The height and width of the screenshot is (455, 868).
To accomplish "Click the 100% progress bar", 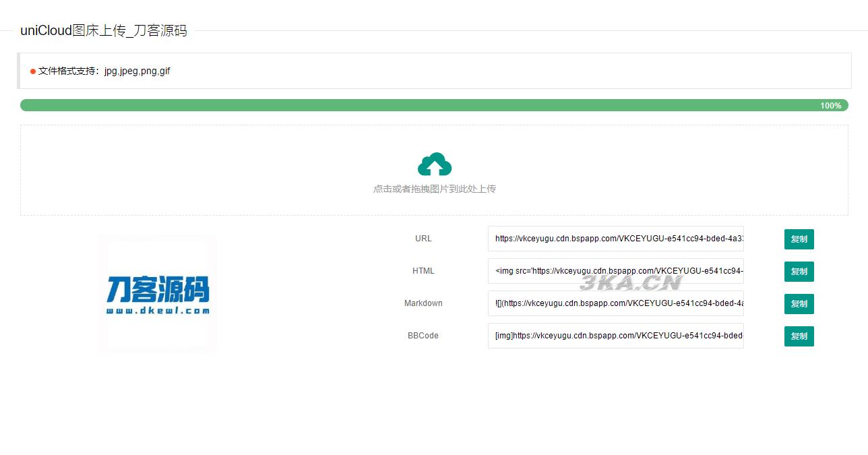I will pyautogui.click(x=434, y=105).
